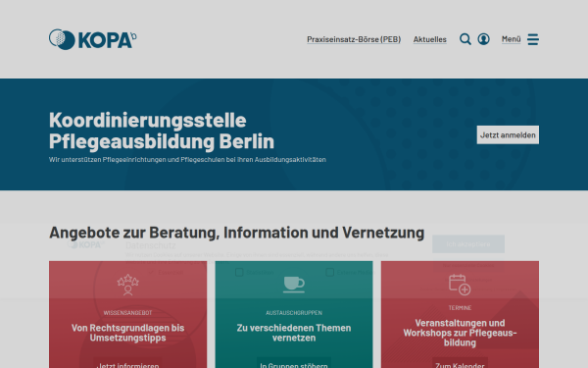This screenshot has height=368, width=588.
Task: Click the coffee cup icon on Austauschgruppen card
Action: (294, 285)
